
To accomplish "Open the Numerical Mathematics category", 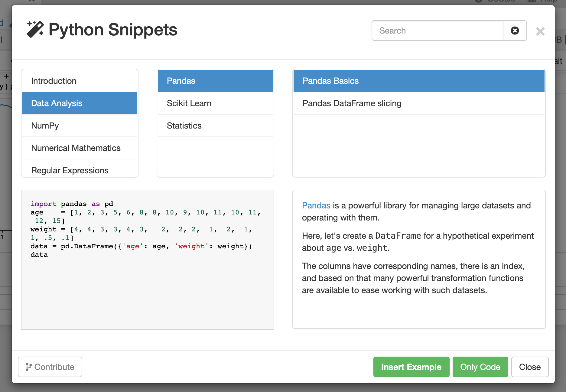I will (x=80, y=148).
